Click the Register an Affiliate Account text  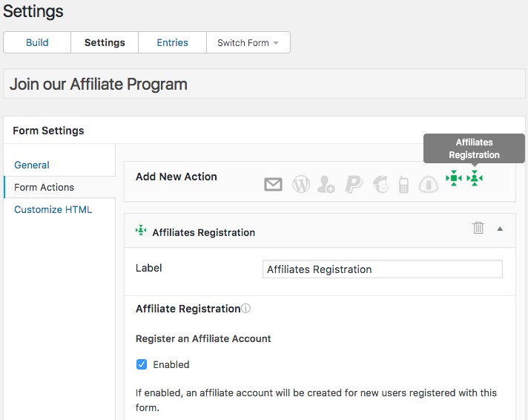pyautogui.click(x=203, y=338)
